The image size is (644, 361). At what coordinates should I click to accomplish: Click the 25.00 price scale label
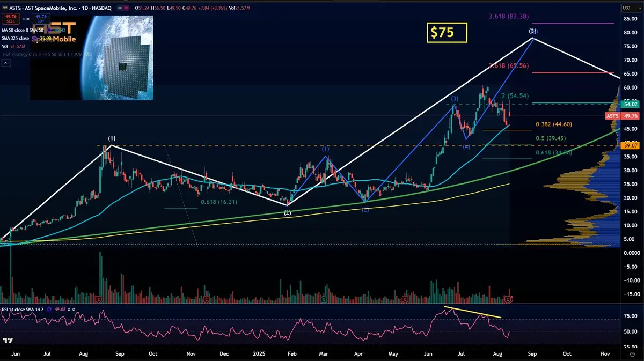(630, 184)
